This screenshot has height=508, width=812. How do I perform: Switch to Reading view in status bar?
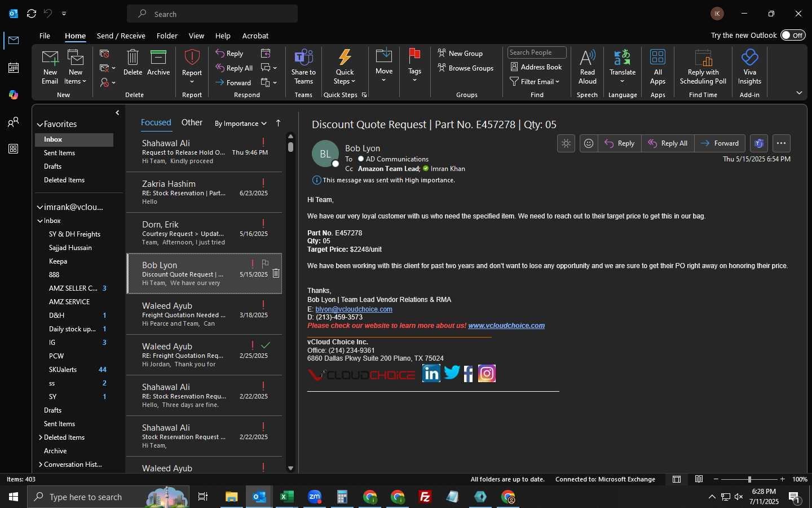point(699,479)
